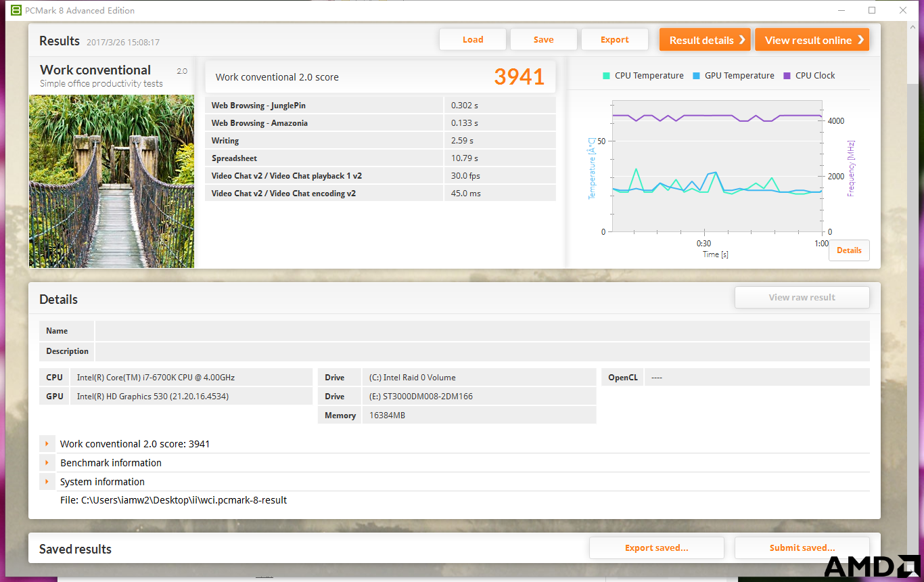Close the PCMark 8 window
This screenshot has height=582, width=924.
903,10
